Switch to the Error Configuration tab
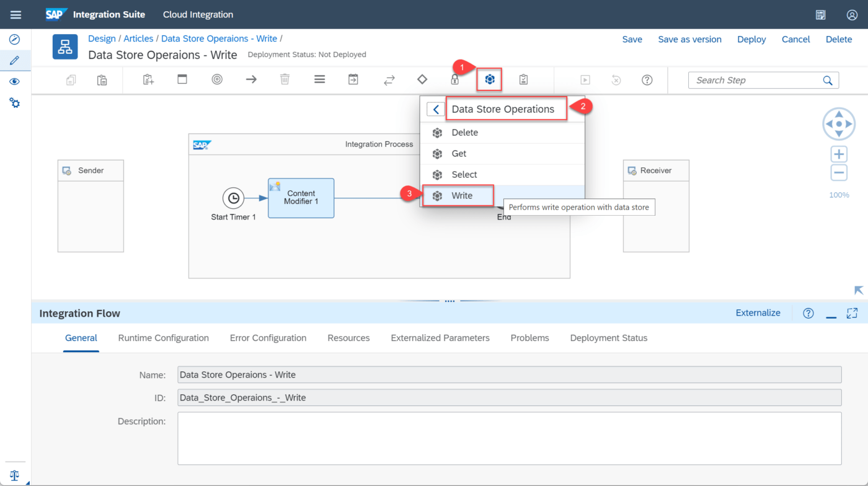The height and width of the screenshot is (486, 868). point(268,338)
